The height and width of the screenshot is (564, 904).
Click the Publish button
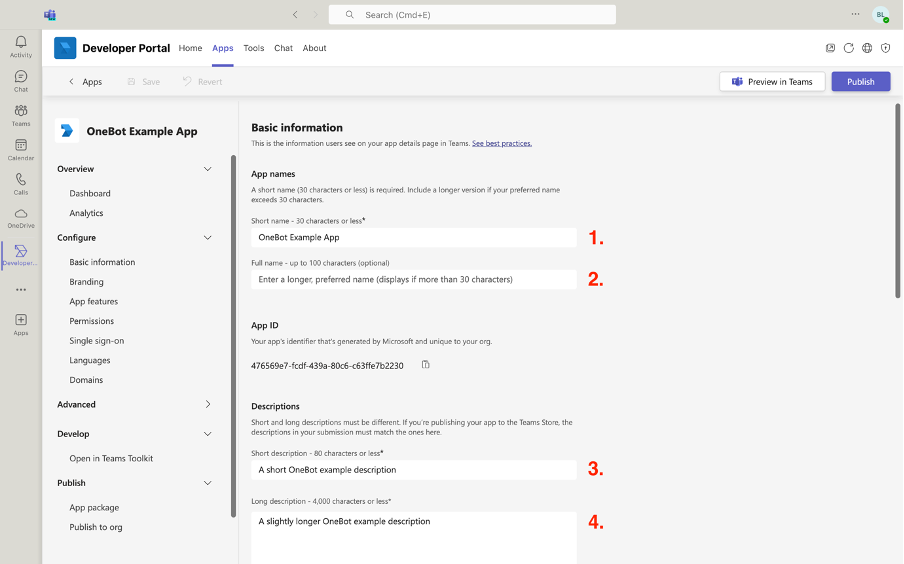click(861, 82)
